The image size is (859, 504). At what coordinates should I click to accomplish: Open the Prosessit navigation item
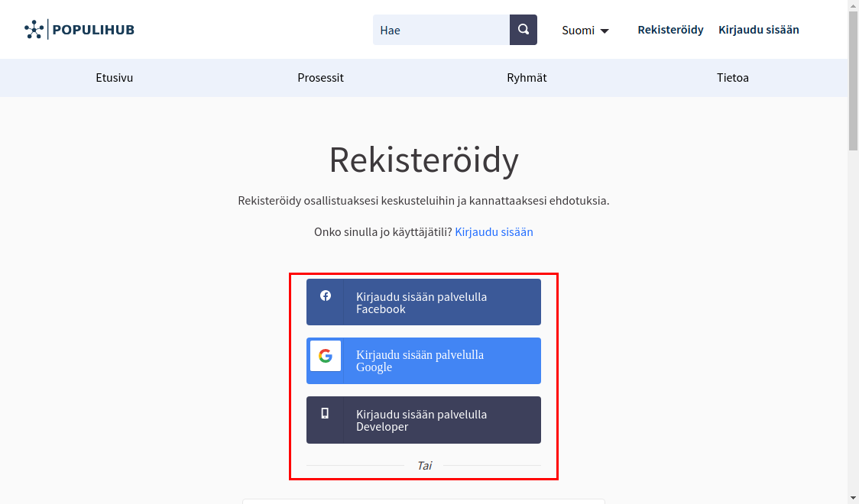point(320,77)
